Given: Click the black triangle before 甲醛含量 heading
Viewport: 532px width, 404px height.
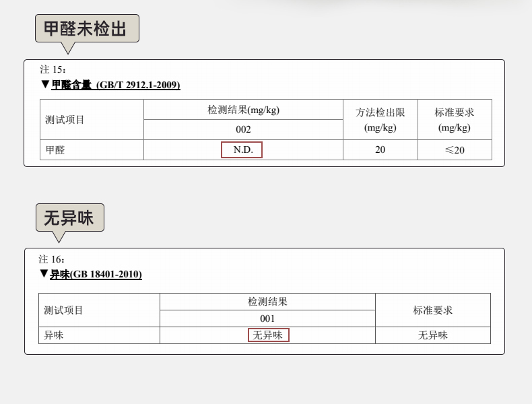Looking at the screenshot, I should coord(45,85).
